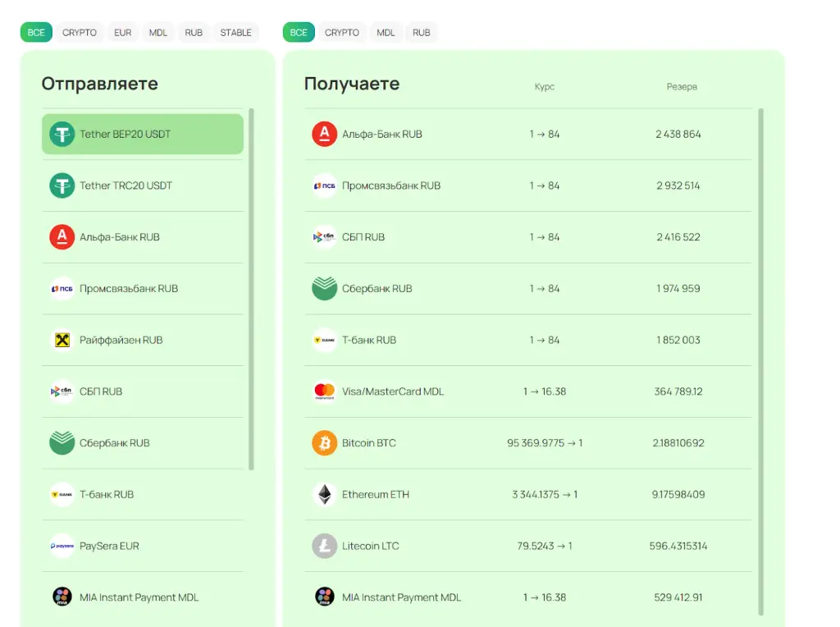Click Visa/MasterCard MDL logo icon
The height and width of the screenshot is (627, 840).
325,391
